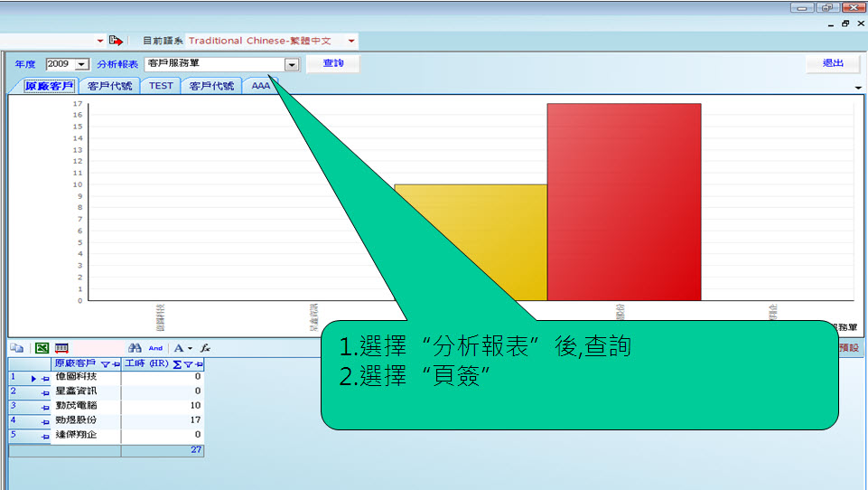Click the 查詢 query button

pos(333,63)
